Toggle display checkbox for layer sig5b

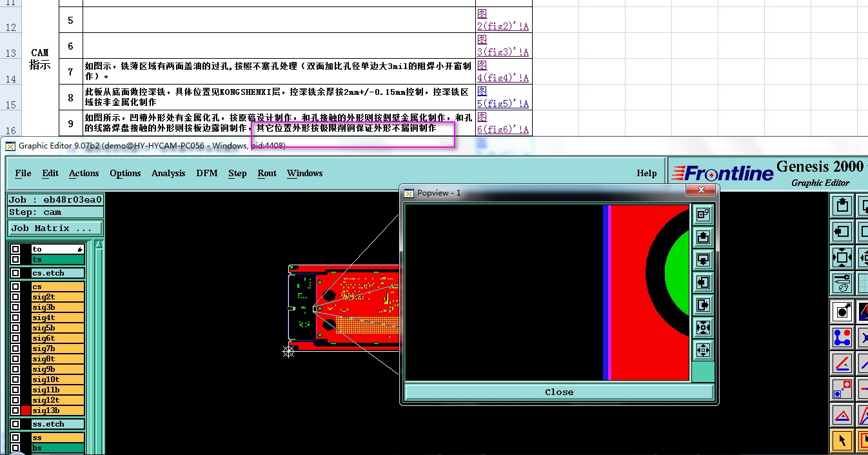pos(15,328)
